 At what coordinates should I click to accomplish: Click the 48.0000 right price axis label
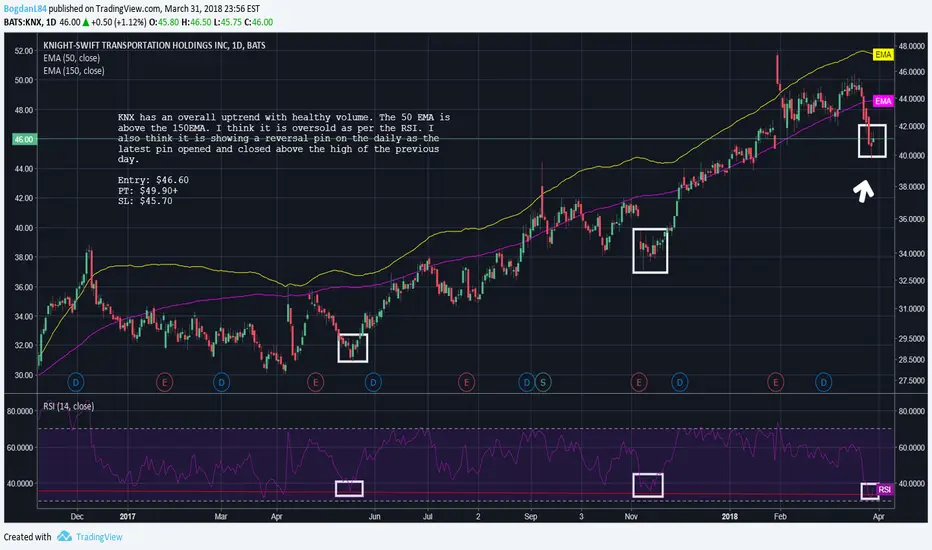(911, 46)
